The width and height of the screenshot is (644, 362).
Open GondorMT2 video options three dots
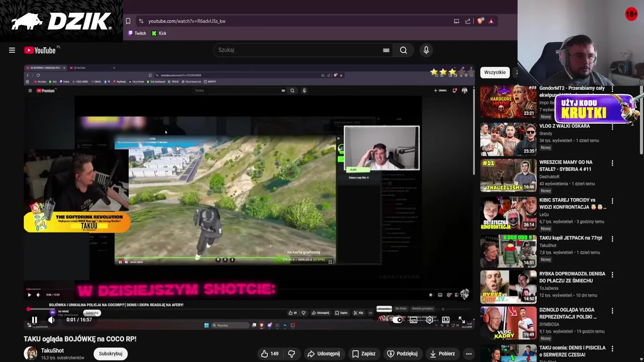612,89
